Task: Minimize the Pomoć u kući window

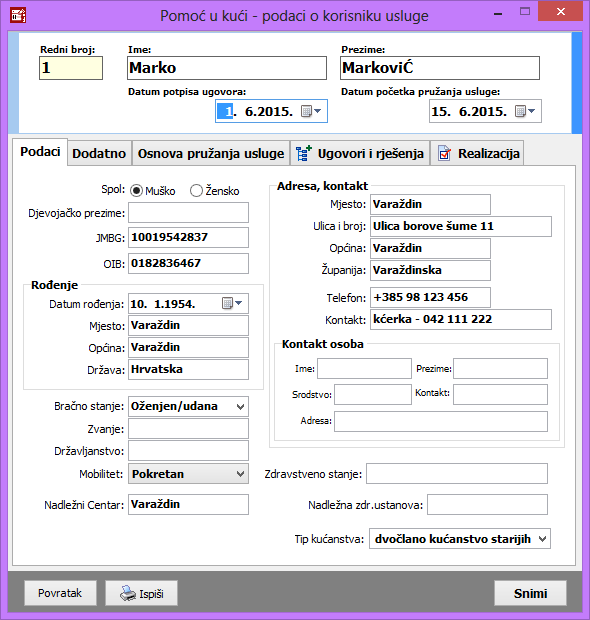Action: pos(498,13)
